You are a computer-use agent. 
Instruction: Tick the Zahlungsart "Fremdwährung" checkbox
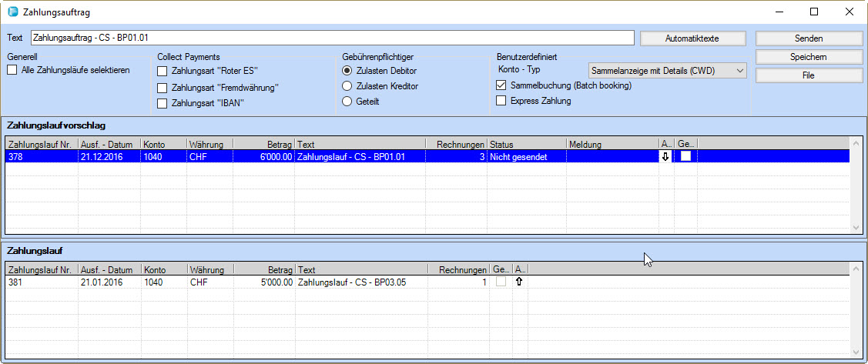tap(162, 88)
